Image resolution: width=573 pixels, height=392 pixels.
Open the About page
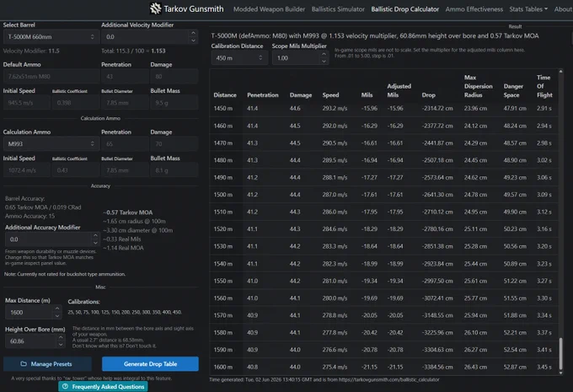(563, 9)
